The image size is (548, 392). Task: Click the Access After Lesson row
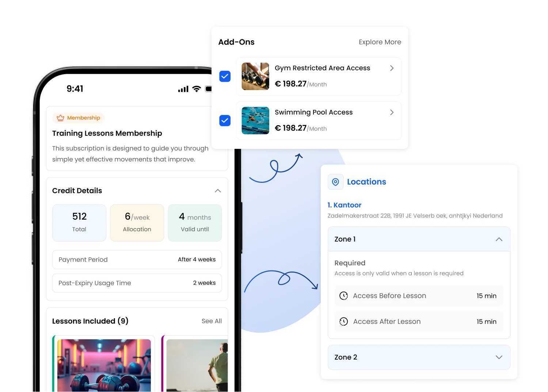419,322
